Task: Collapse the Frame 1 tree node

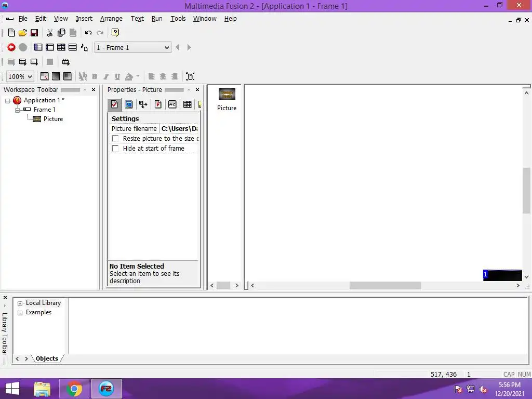Action: coord(17,110)
